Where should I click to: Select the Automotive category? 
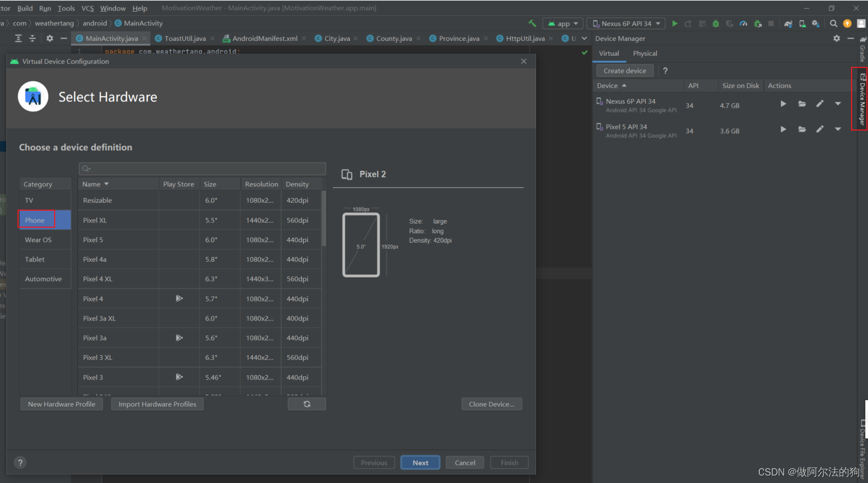[45, 279]
